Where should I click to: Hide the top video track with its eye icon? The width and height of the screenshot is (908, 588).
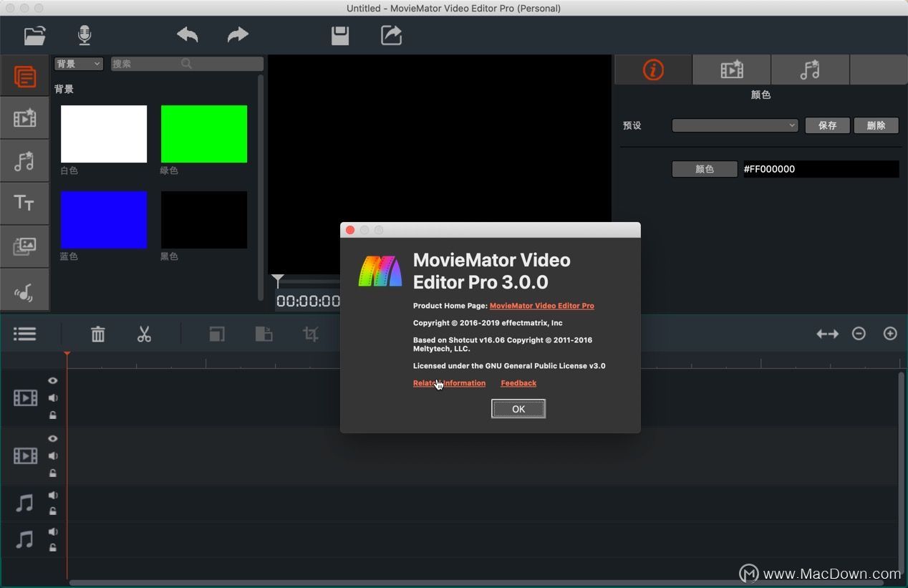point(52,381)
